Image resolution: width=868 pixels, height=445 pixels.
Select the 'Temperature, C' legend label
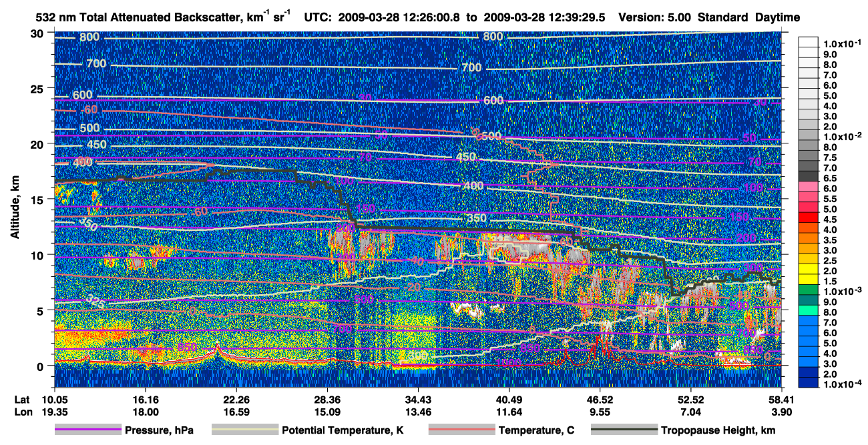click(536, 431)
